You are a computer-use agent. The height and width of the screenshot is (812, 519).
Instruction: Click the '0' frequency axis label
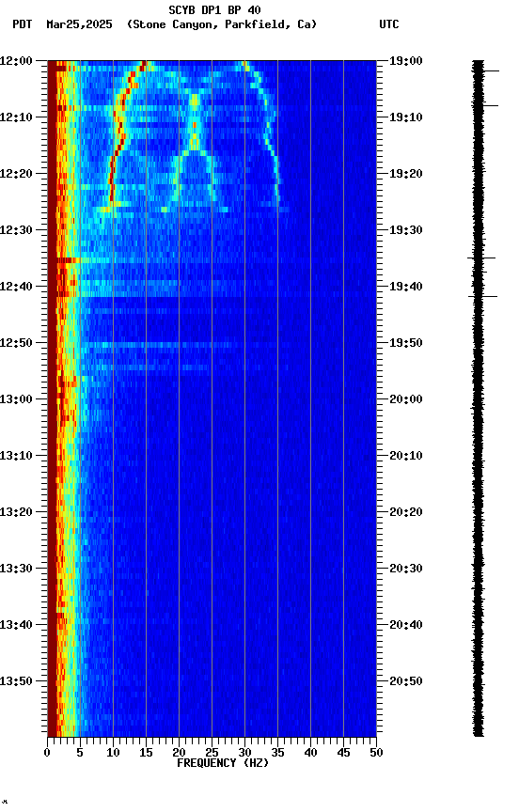[47, 753]
